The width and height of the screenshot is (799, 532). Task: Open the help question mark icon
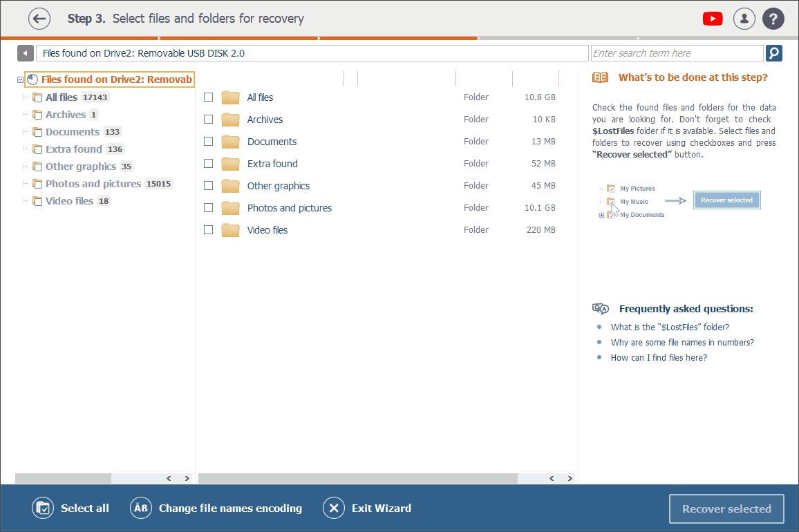click(773, 19)
